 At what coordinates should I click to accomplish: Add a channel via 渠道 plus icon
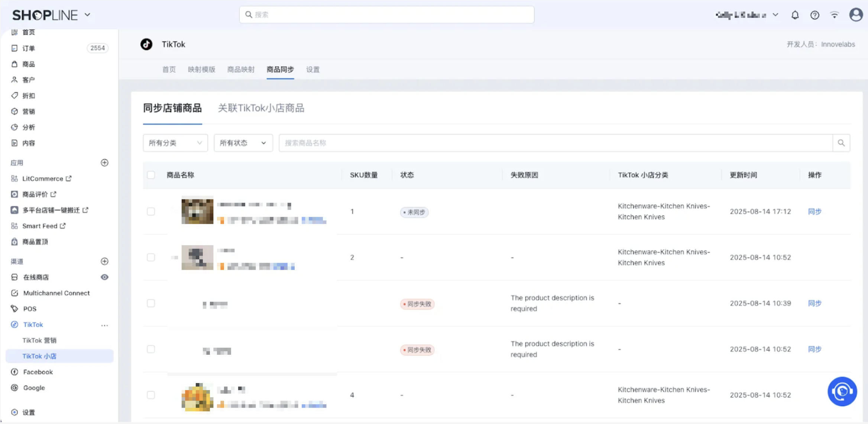tap(104, 261)
